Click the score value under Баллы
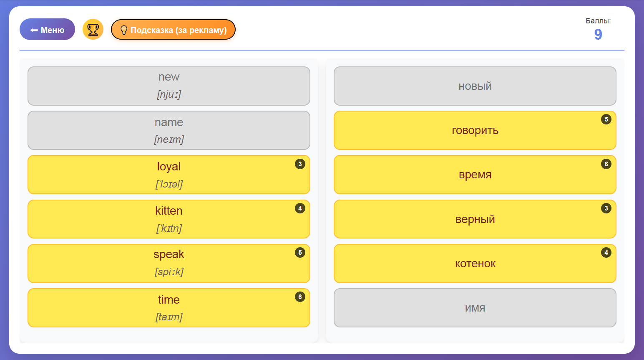The width and height of the screenshot is (644, 360). pyautogui.click(x=598, y=34)
